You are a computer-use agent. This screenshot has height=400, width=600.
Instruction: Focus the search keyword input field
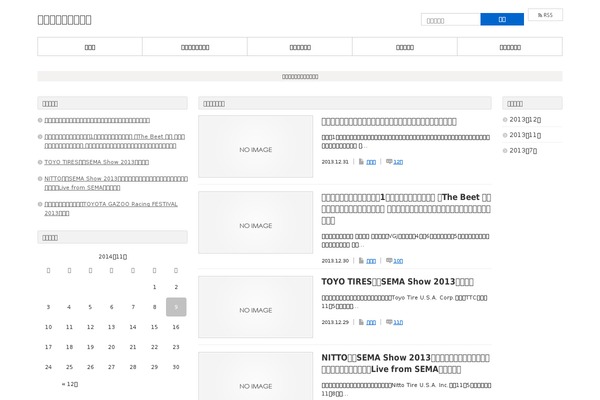tap(451, 20)
